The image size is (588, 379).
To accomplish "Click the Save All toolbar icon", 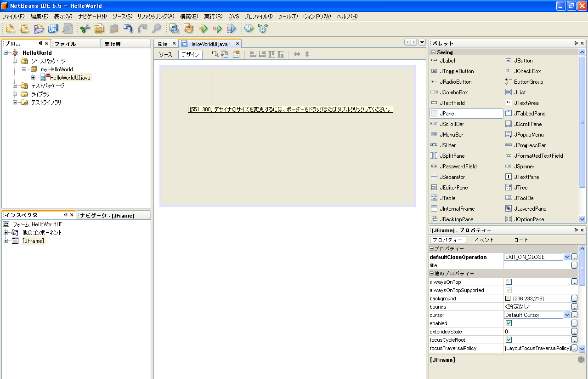I will (x=53, y=29).
